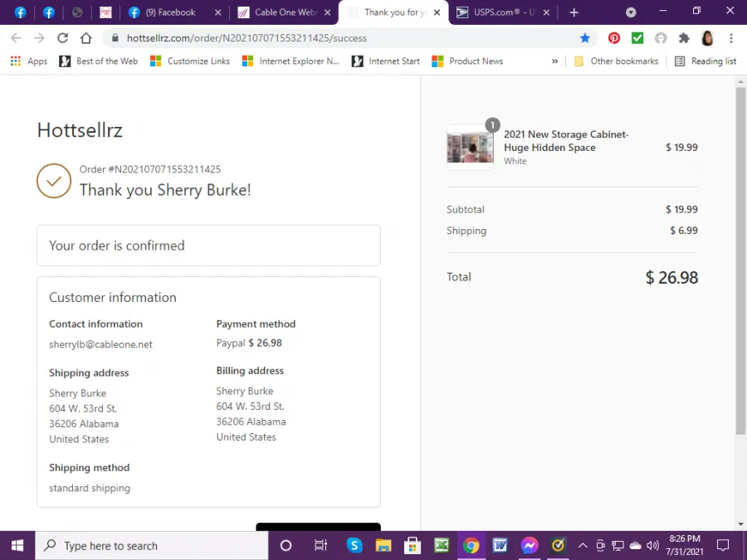Select the first pinned Facebook tab
Image resolution: width=747 pixels, height=560 pixels.
(x=20, y=12)
